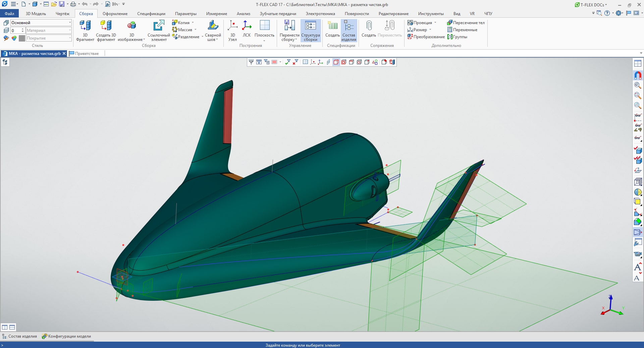Switch to the 3D Модель tab
This screenshot has width=644, height=348.
click(36, 14)
